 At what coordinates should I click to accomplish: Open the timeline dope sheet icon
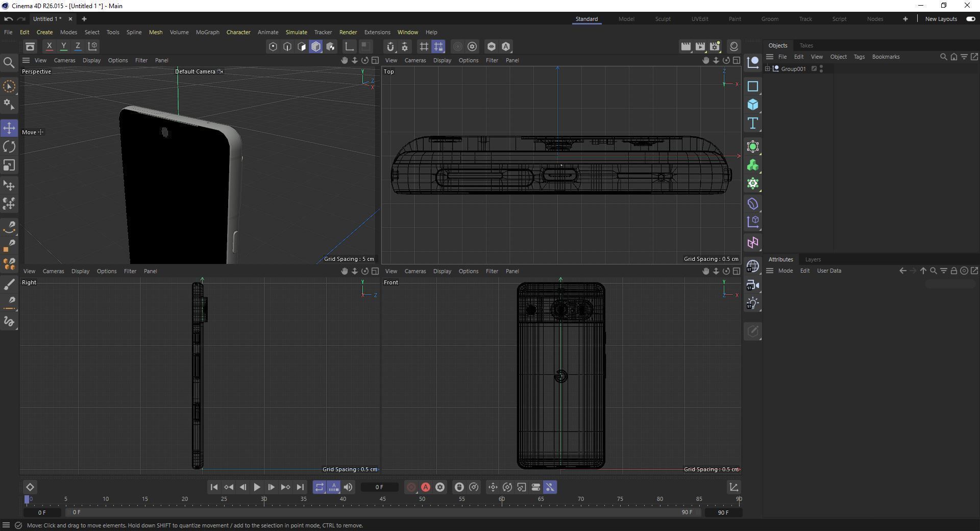(x=733, y=487)
